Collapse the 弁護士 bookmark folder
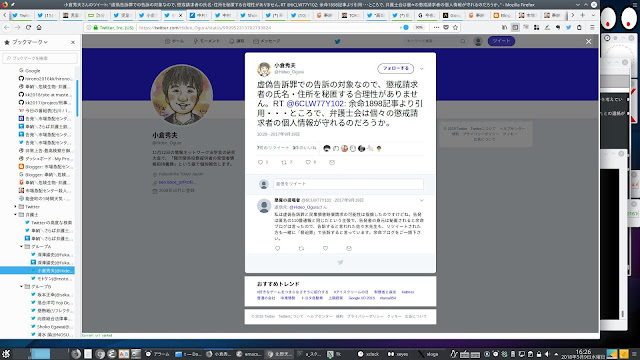The height and width of the screenshot is (360, 640). coord(16,215)
